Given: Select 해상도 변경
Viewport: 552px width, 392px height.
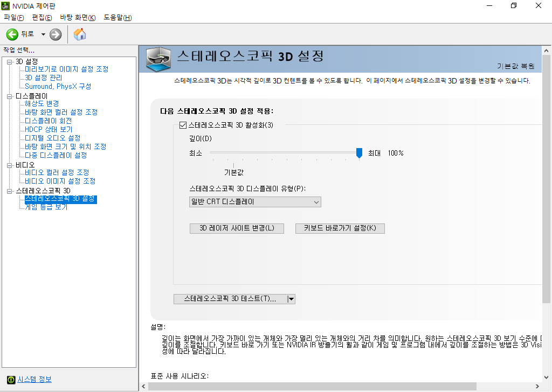Looking at the screenshot, I should tap(42, 104).
